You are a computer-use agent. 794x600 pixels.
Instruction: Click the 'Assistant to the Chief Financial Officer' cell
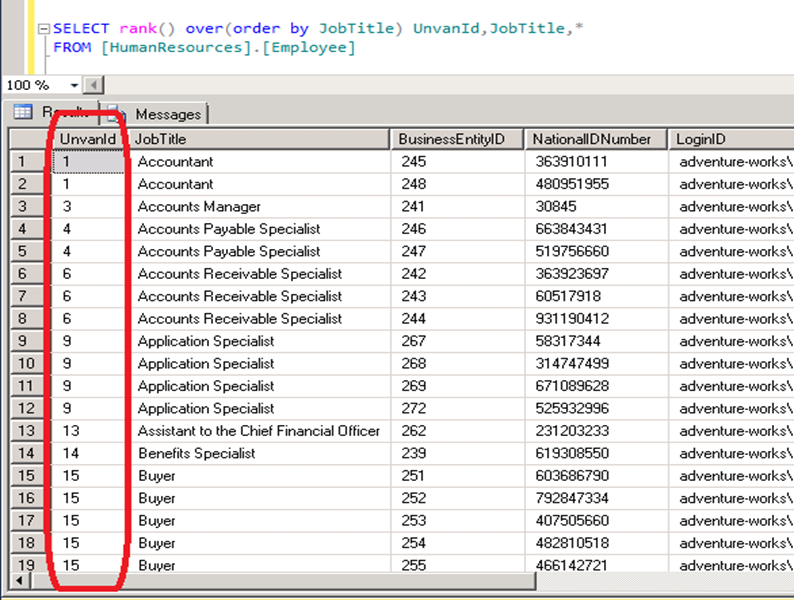point(258,431)
